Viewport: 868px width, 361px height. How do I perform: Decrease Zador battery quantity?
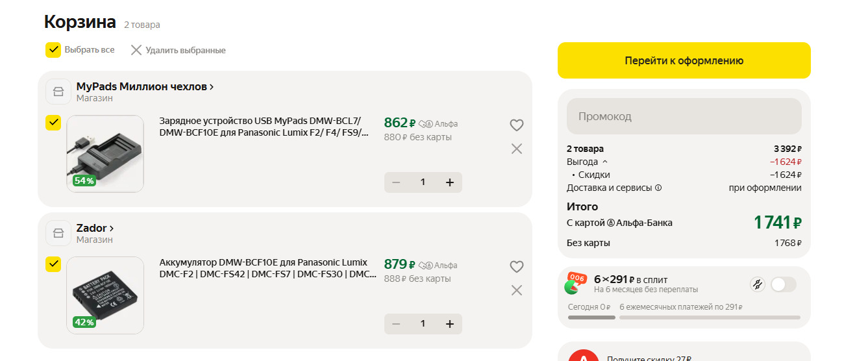point(396,323)
